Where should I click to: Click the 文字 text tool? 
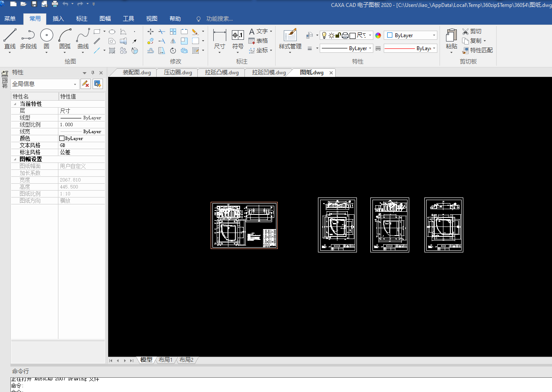point(260,31)
